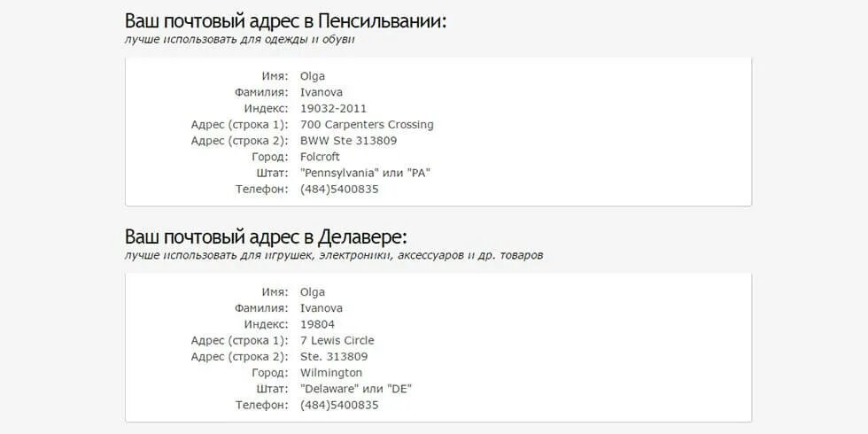Click the Pennsylvania phone number (484)5400835
The height and width of the screenshot is (434, 868).
coord(339,189)
